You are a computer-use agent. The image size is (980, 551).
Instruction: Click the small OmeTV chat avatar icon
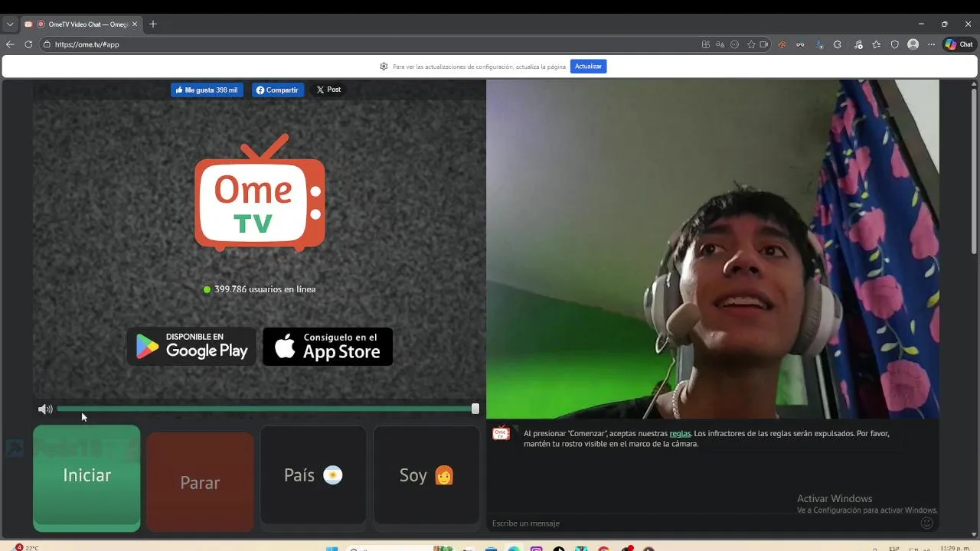pos(501,433)
